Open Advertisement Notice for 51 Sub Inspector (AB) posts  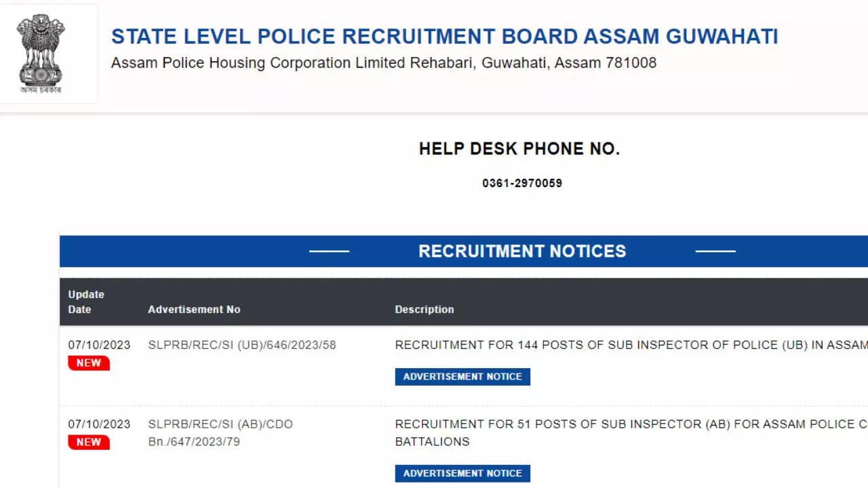coord(462,474)
